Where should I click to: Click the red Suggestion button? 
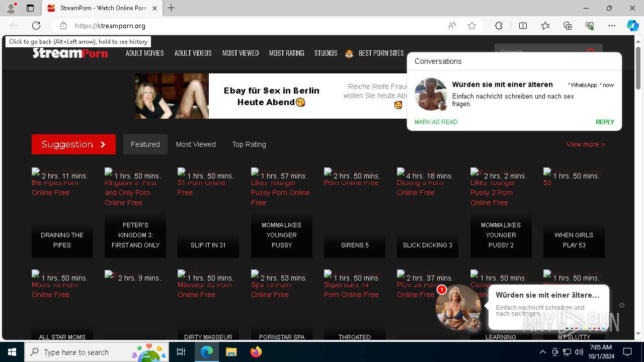click(73, 144)
